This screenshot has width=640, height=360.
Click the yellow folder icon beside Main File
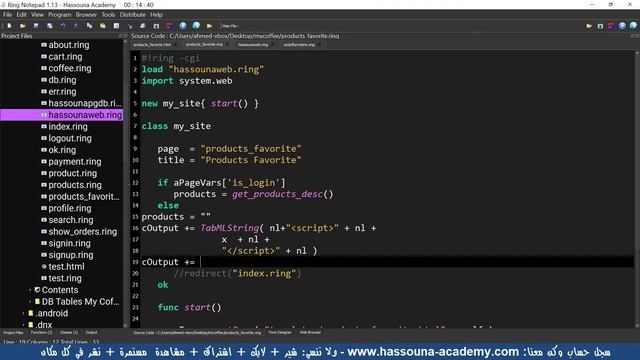point(209,26)
